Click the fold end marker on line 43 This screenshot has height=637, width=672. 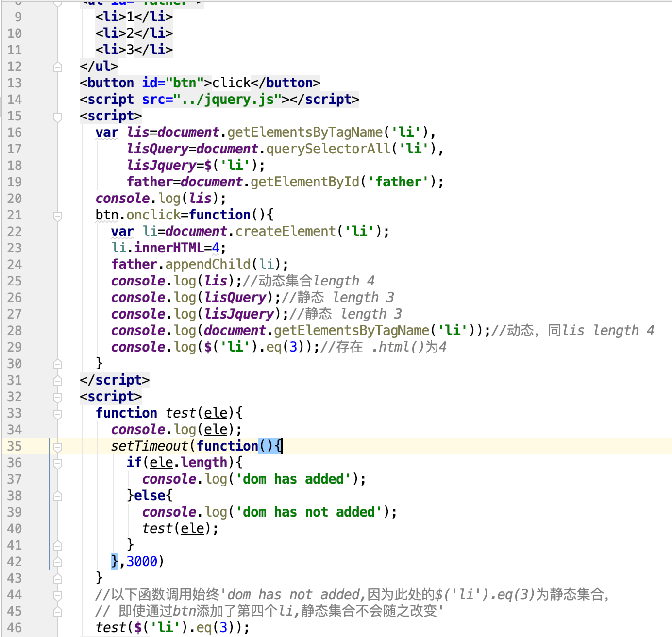click(x=58, y=579)
